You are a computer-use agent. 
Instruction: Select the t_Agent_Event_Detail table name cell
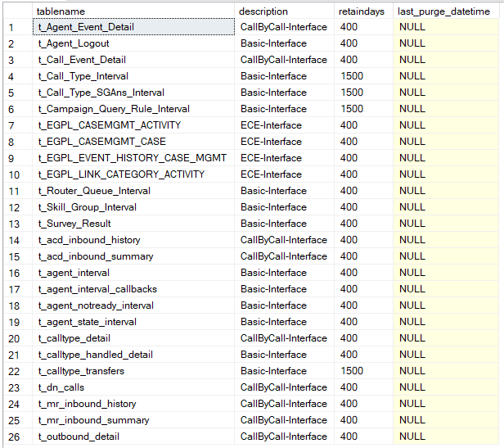point(133,27)
